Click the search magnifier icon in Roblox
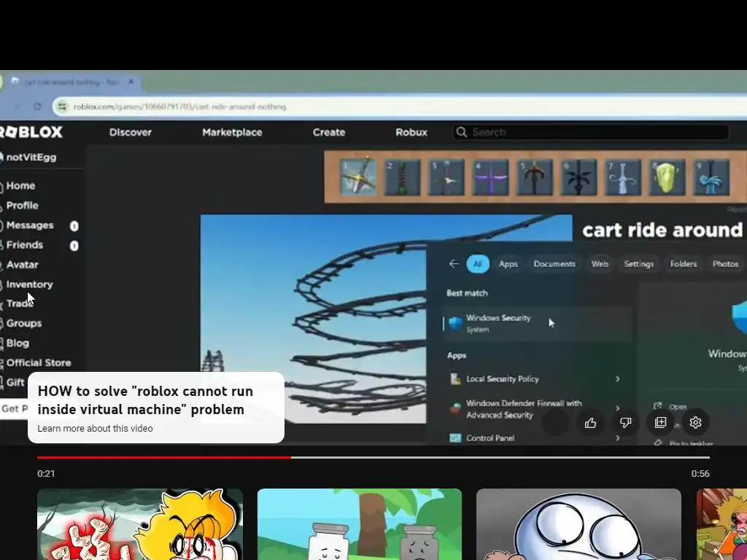The width and height of the screenshot is (747, 560). [461, 132]
